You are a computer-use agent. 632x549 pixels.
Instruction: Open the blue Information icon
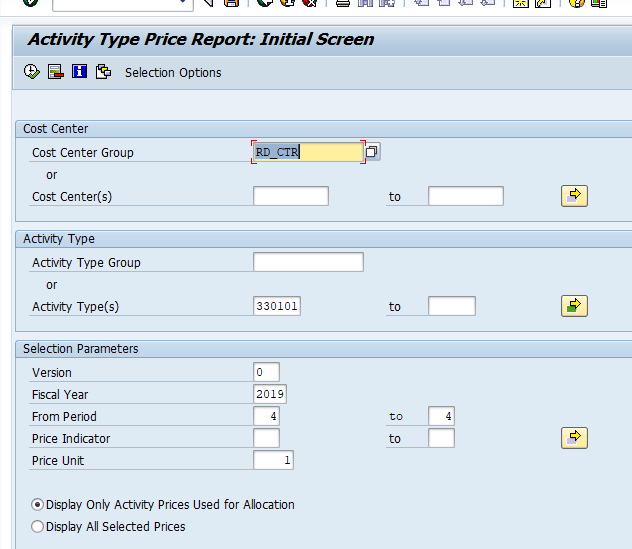[x=79, y=72]
